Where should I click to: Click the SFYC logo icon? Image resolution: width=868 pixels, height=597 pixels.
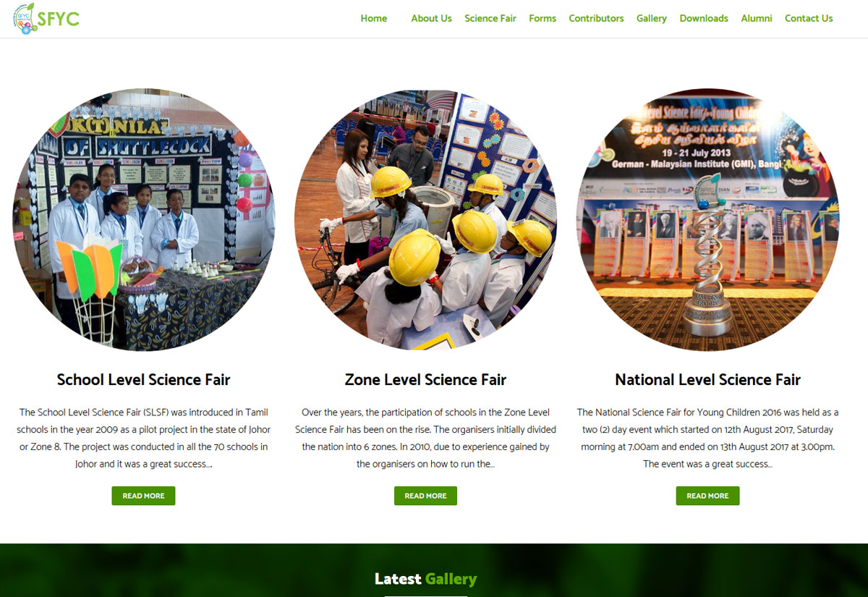(x=46, y=19)
